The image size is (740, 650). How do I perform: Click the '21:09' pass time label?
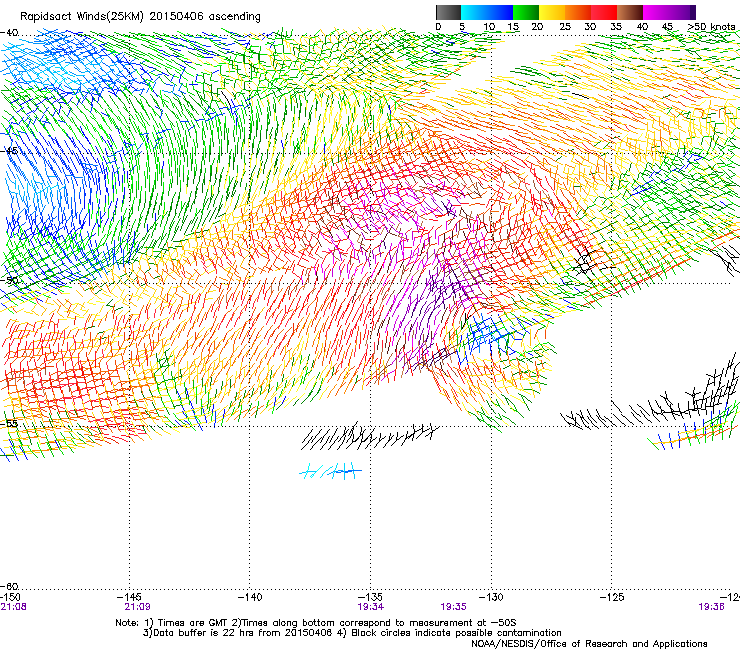(x=137, y=607)
